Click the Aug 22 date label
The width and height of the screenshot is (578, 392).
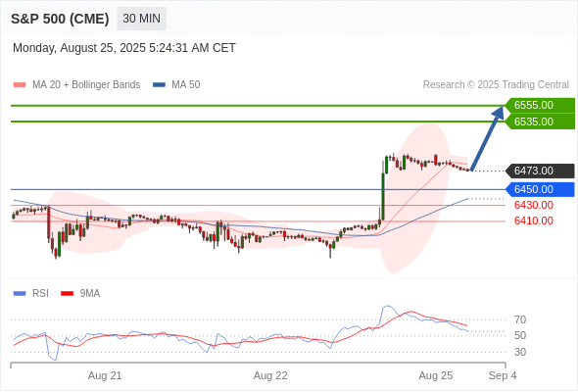pos(270,375)
